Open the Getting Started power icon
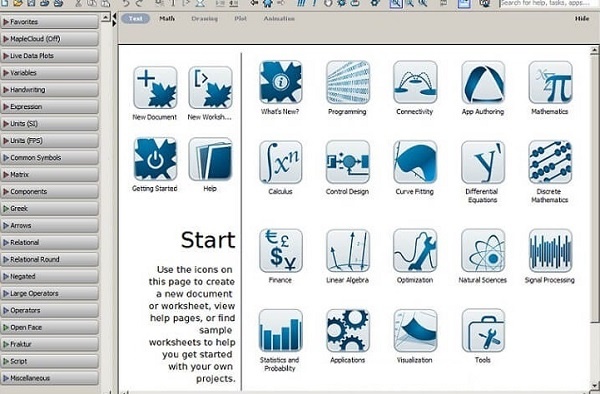Screen dimensions: 600x394 click(x=155, y=159)
